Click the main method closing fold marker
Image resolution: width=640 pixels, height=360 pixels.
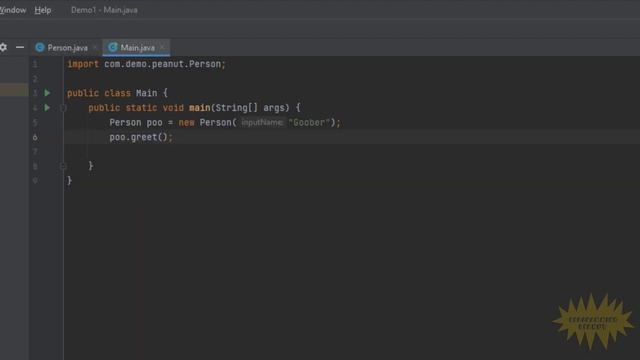63,166
